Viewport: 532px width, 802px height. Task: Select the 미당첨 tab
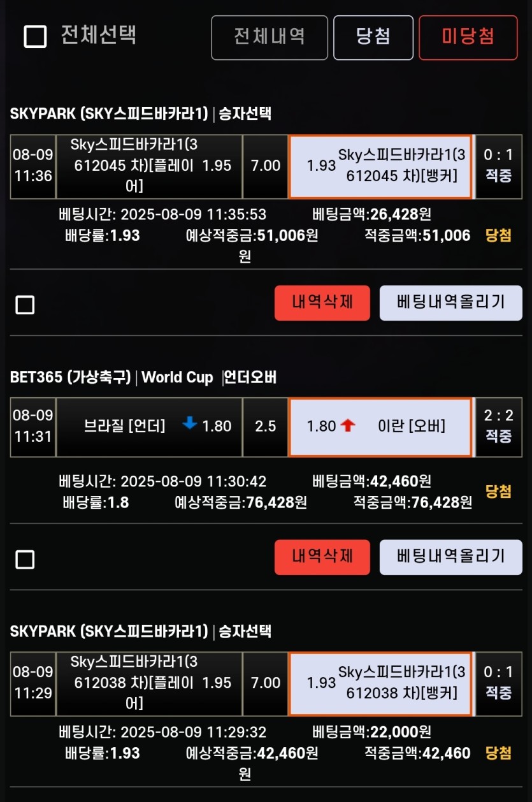tap(468, 38)
